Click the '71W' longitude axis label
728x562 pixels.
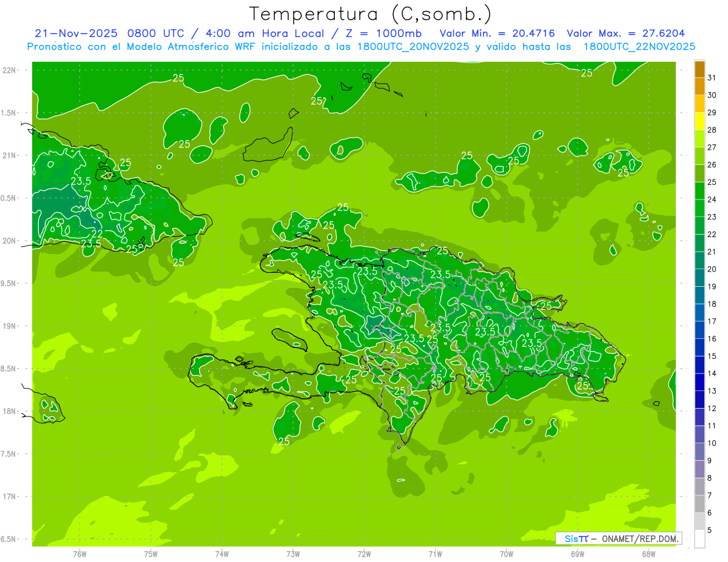coord(435,554)
